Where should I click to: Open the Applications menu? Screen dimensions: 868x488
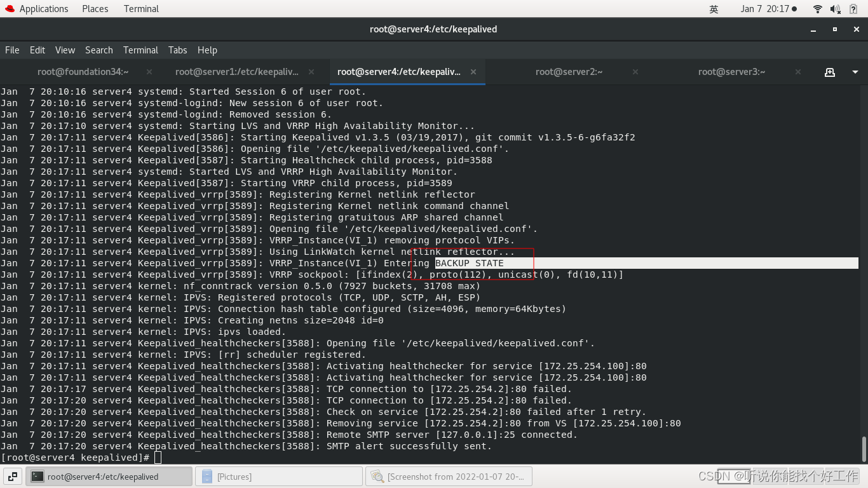click(36, 9)
